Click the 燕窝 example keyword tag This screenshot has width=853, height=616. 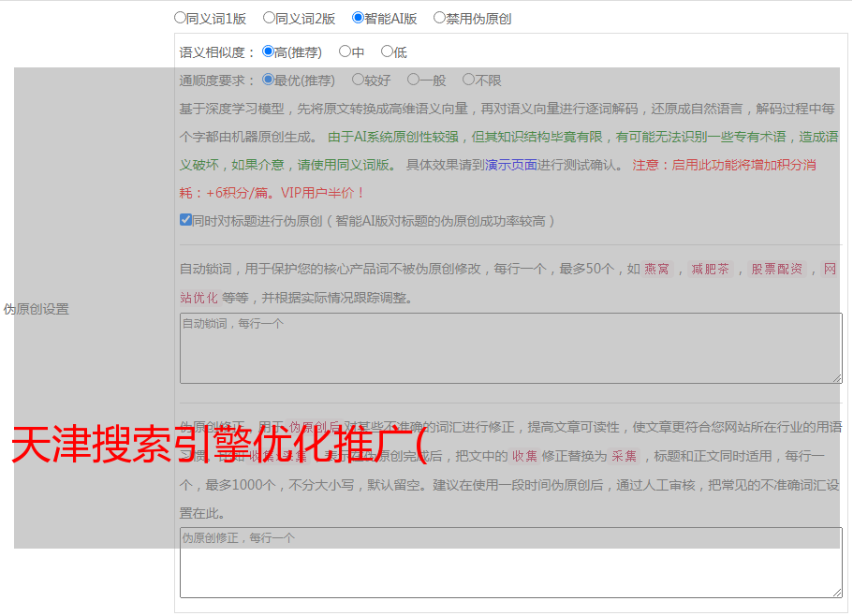click(657, 270)
